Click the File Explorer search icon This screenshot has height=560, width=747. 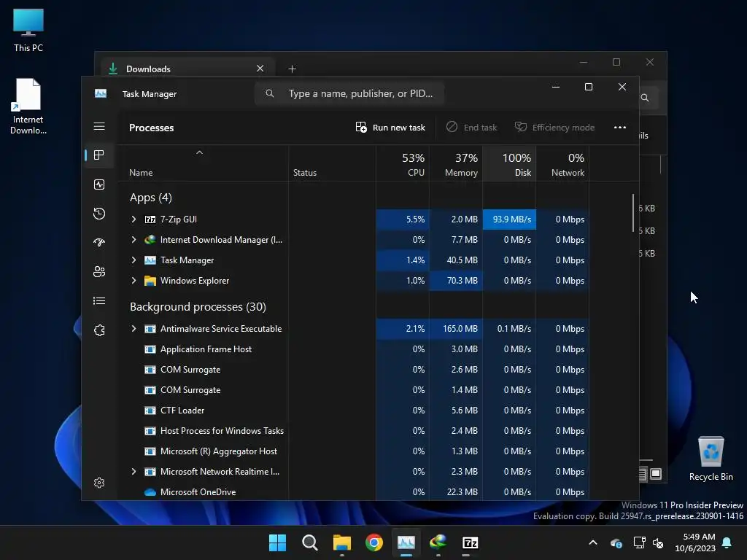[x=645, y=98]
